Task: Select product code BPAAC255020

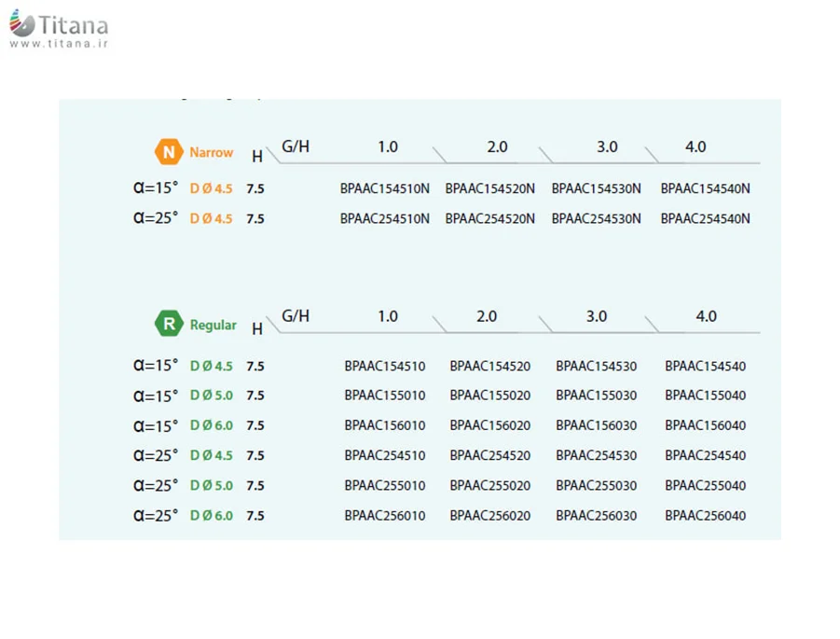Action: [x=490, y=485]
